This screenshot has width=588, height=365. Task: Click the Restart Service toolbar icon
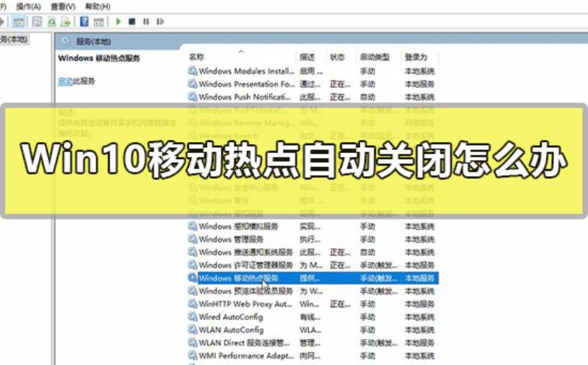[x=160, y=22]
